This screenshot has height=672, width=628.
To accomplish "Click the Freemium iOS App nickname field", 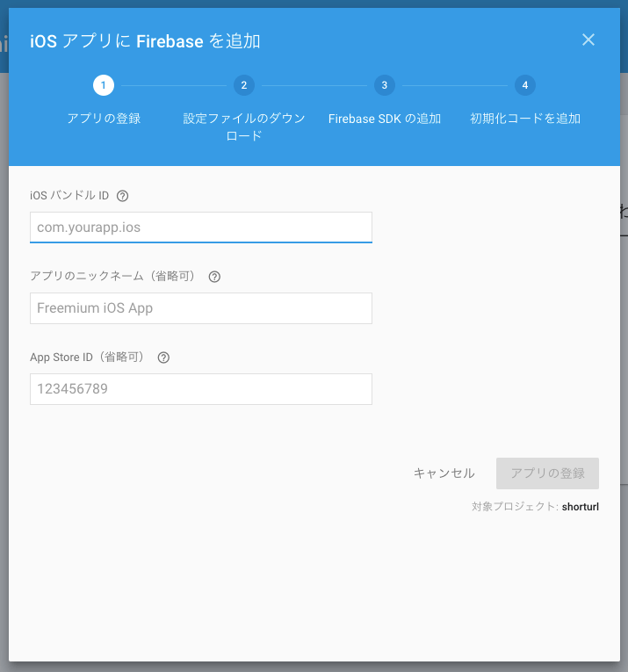I will point(201,308).
